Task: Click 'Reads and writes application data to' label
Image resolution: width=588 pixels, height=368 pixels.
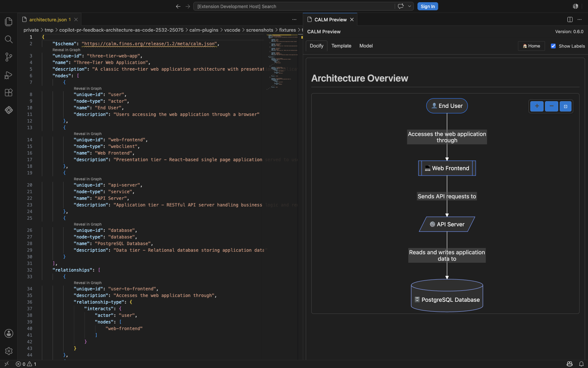Action: click(447, 256)
